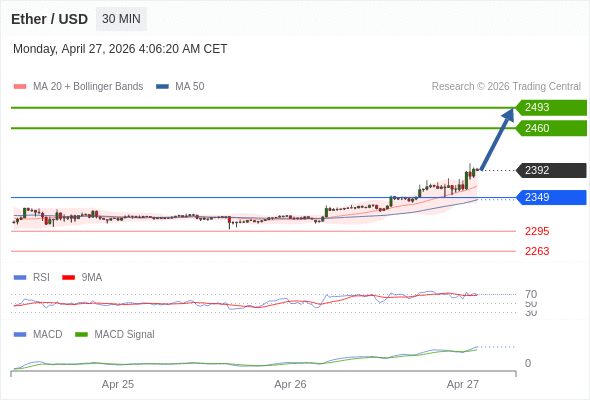Click the 'MA 50' legend label
The height and width of the screenshot is (400, 590).
[x=190, y=87]
